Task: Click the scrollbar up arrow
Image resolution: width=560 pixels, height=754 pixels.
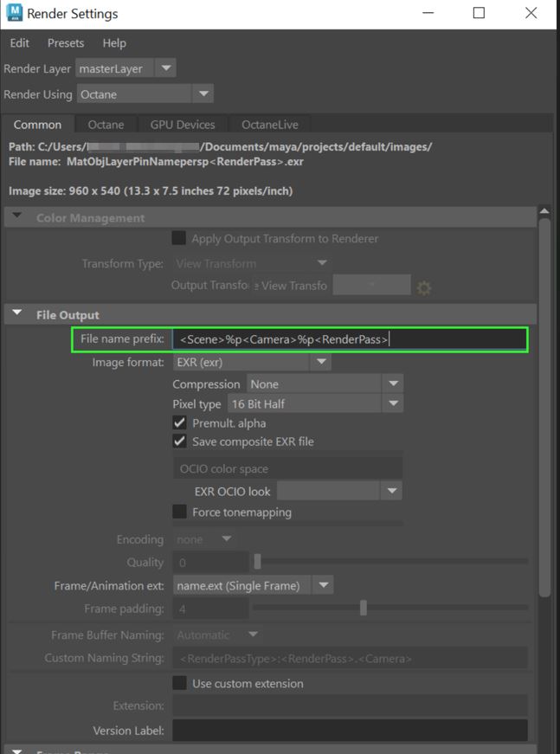Action: pos(544,211)
